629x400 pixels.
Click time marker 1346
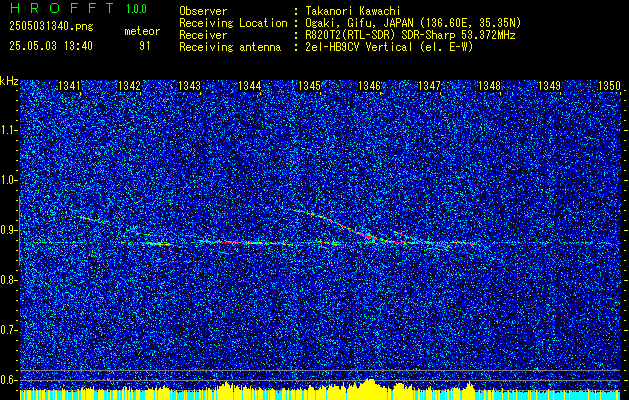point(369,86)
